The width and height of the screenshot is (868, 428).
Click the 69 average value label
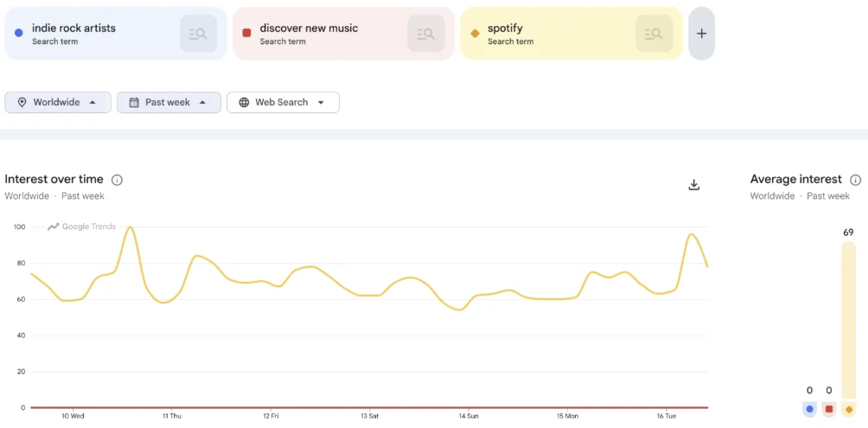point(848,233)
